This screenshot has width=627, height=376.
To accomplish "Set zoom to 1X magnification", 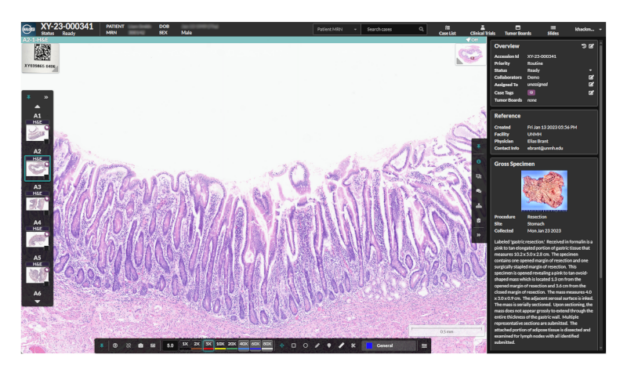I will pos(185,345).
